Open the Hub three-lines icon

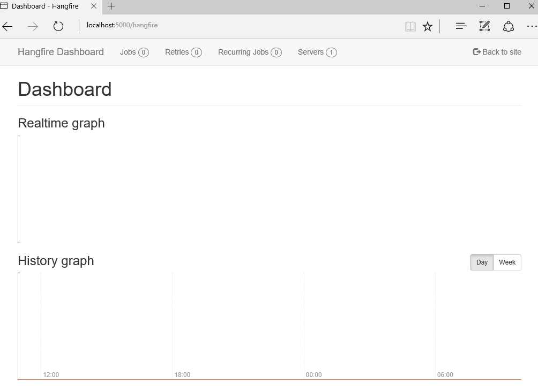pos(461,26)
